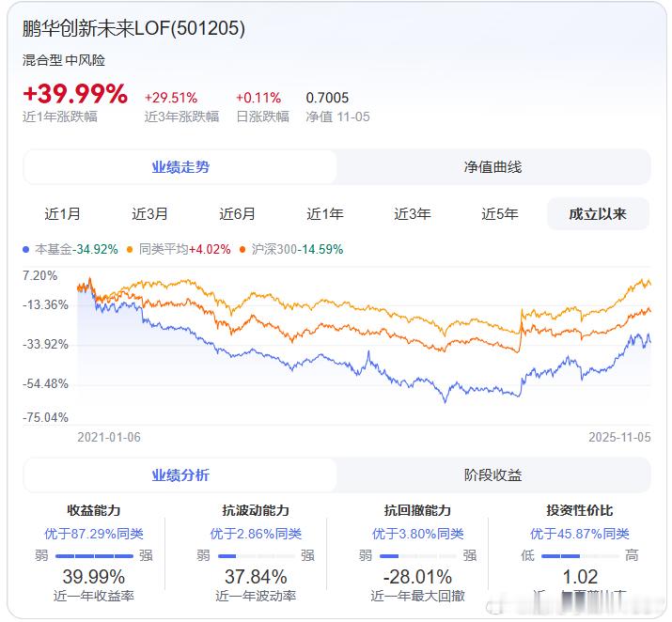672x622 pixels.
Task: Select the 近1年 time range
Action: point(325,214)
